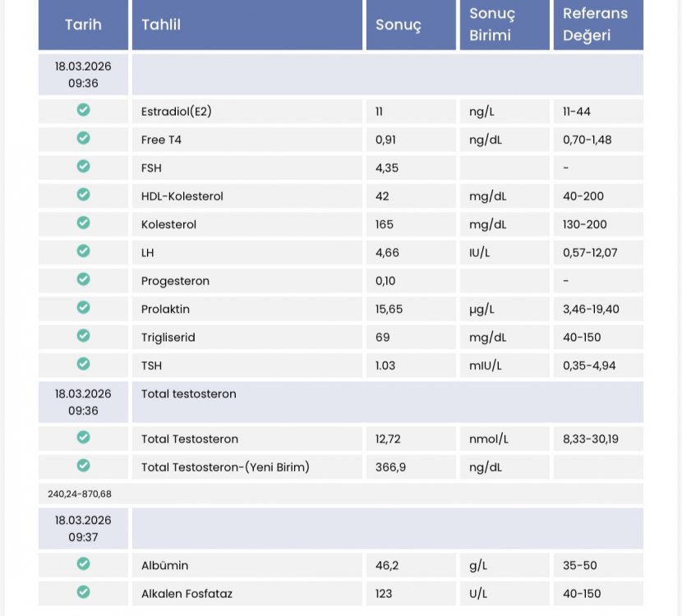Click the green check icon beside Albümin

(83, 564)
